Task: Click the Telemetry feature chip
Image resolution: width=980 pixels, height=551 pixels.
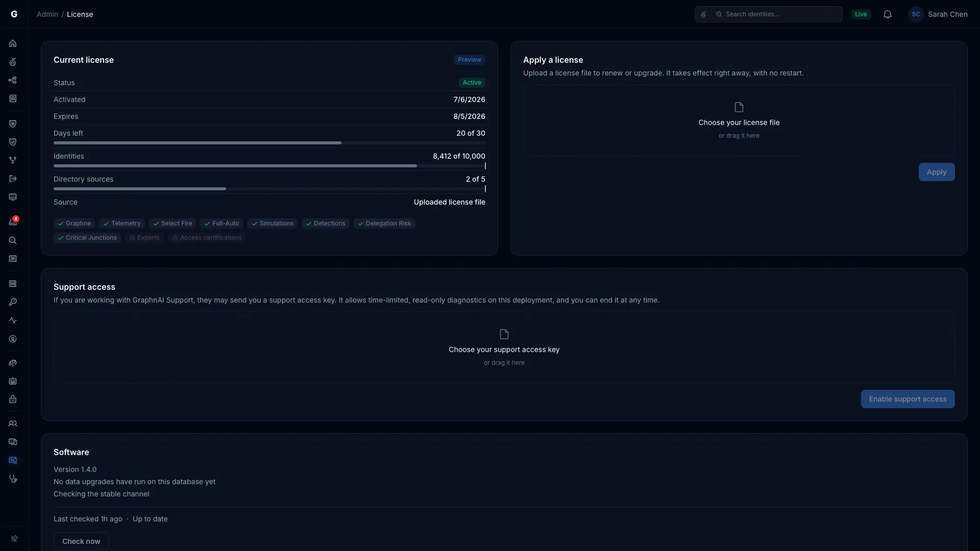Action: pos(122,223)
